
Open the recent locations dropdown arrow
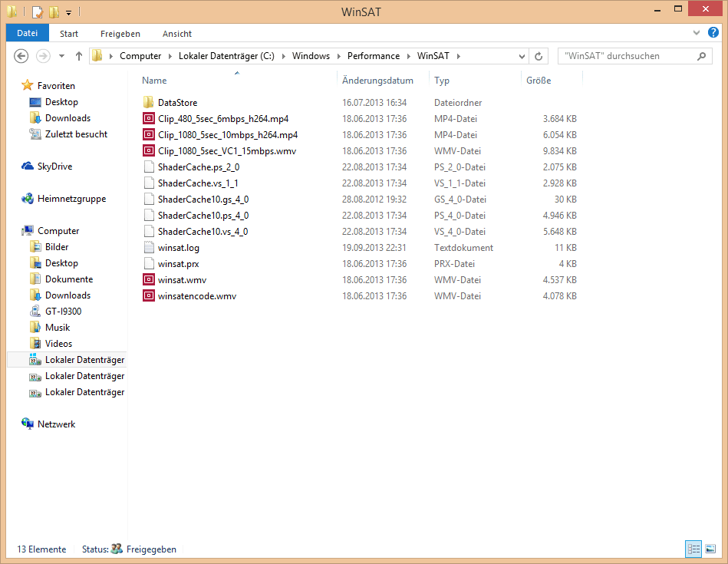point(61,56)
